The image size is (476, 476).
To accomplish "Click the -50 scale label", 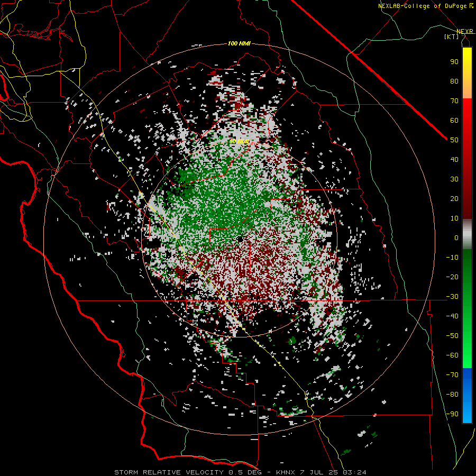I will coord(452,336).
